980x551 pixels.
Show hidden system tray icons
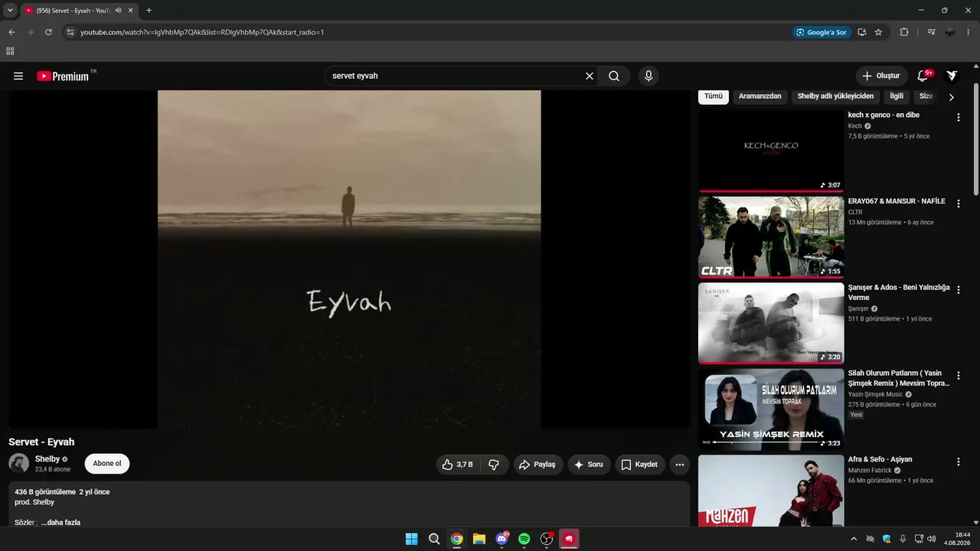click(x=854, y=539)
